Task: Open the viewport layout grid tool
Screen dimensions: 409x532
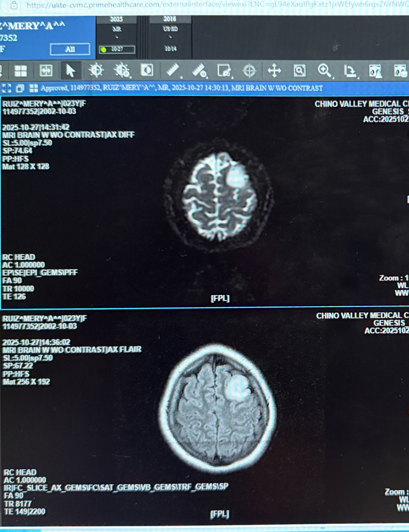Action: click(20, 71)
